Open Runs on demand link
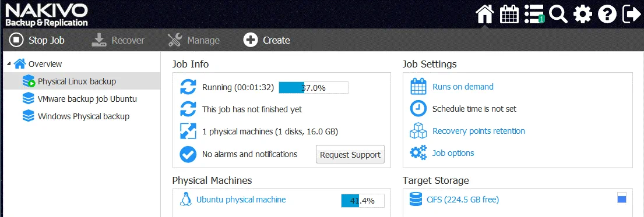The width and height of the screenshot is (644, 217). click(463, 87)
